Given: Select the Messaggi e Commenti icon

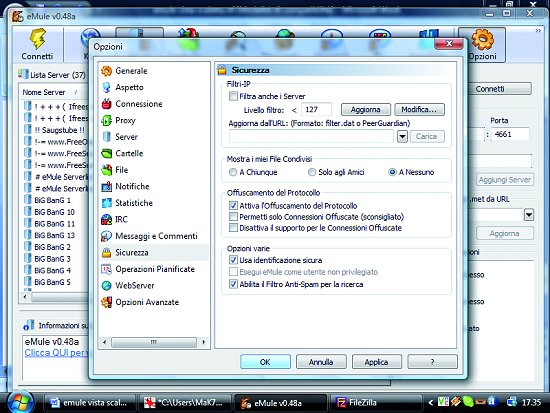Looking at the screenshot, I should click(x=106, y=236).
